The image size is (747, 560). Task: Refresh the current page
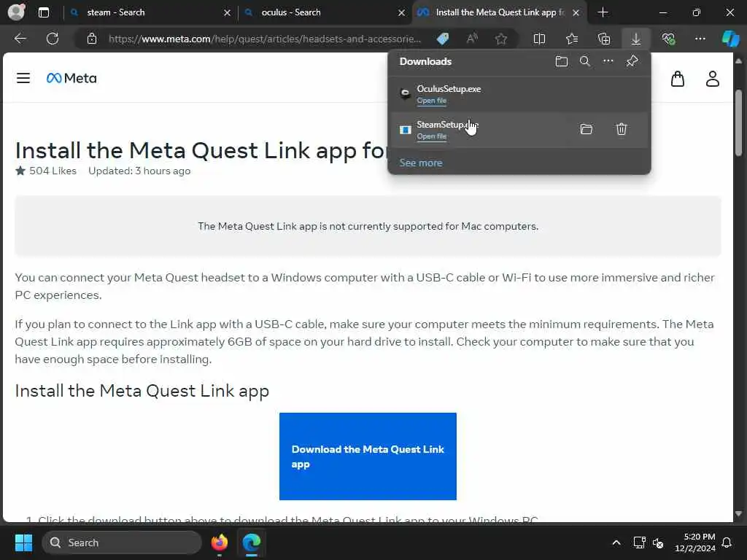click(x=53, y=39)
